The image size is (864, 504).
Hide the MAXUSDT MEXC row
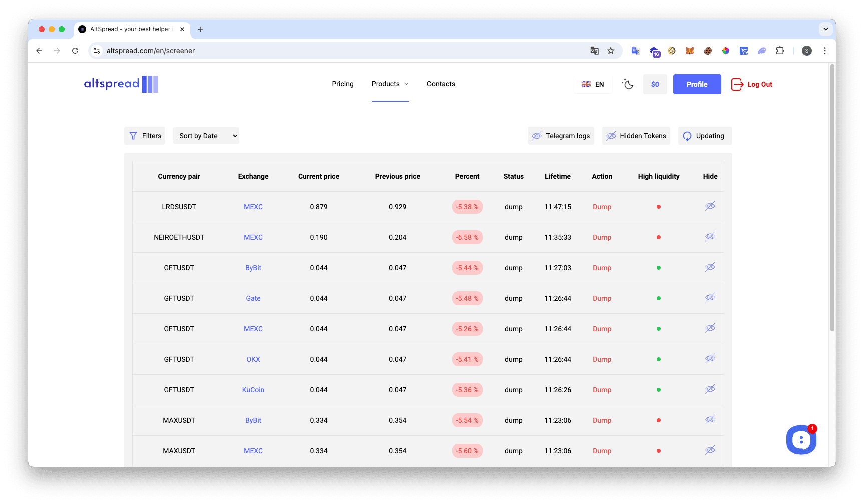[710, 450]
